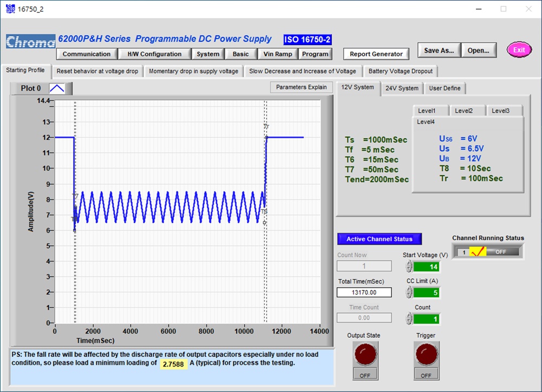Click the yellow channel running status icon

click(x=478, y=252)
